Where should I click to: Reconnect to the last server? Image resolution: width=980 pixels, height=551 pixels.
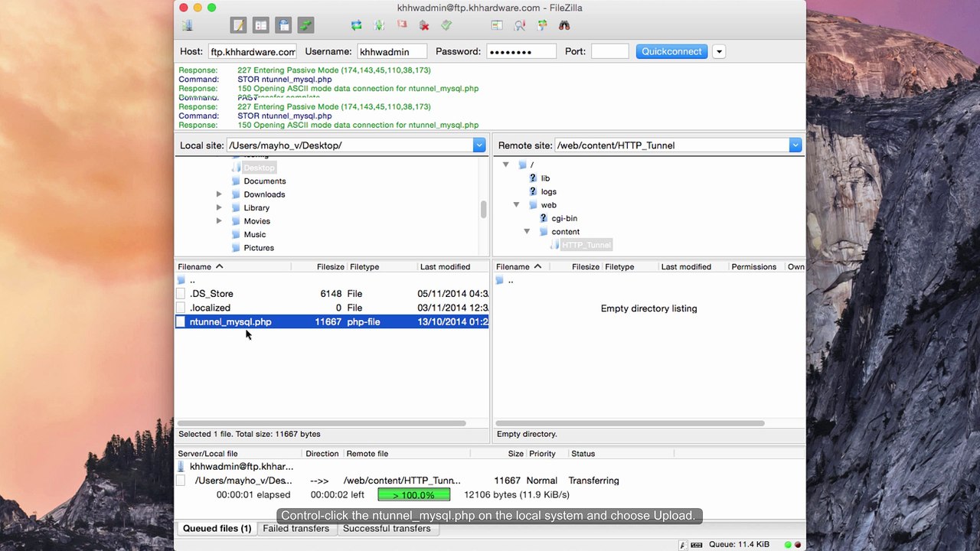[x=446, y=25]
